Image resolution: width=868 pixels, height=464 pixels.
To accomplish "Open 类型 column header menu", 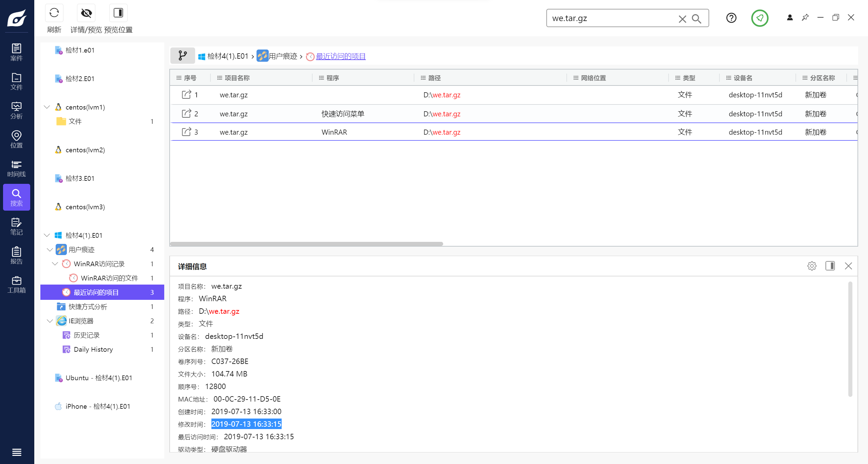I will coord(678,78).
